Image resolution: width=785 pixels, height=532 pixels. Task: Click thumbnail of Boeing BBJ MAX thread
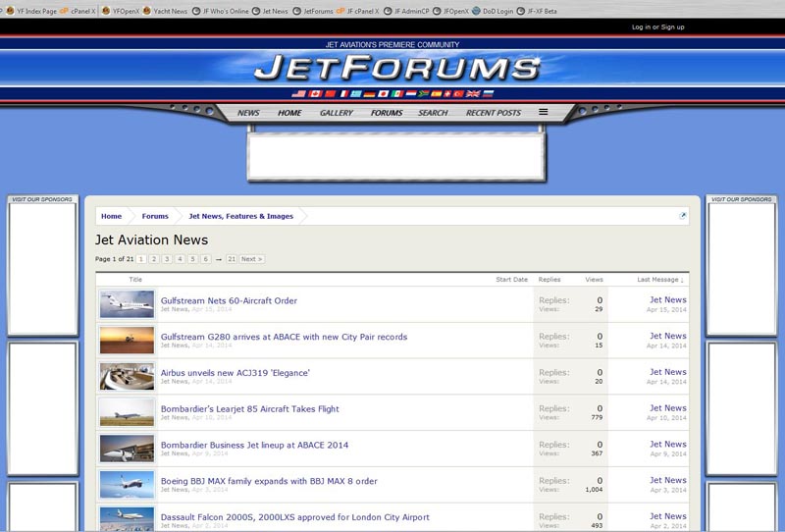tap(127, 485)
